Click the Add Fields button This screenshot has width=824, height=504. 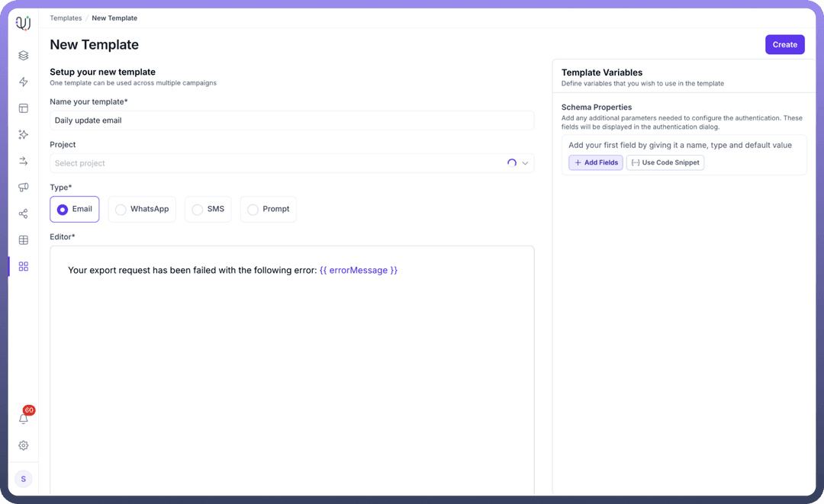pyautogui.click(x=596, y=162)
